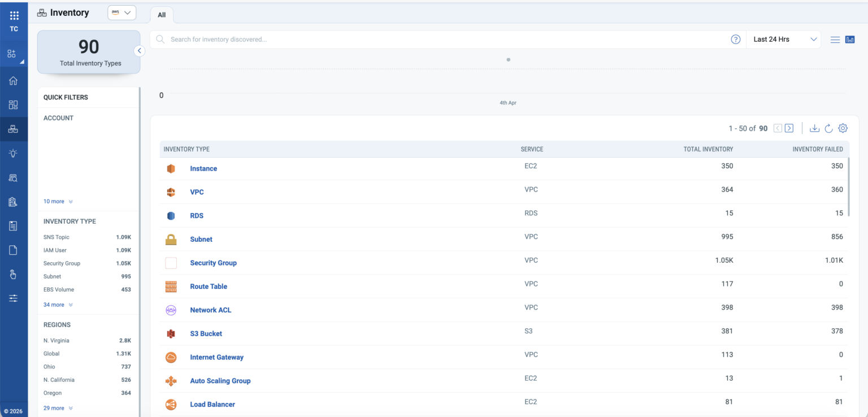Go to Home in the sidebar
Image resolution: width=868 pixels, height=417 pixels.
13,80
